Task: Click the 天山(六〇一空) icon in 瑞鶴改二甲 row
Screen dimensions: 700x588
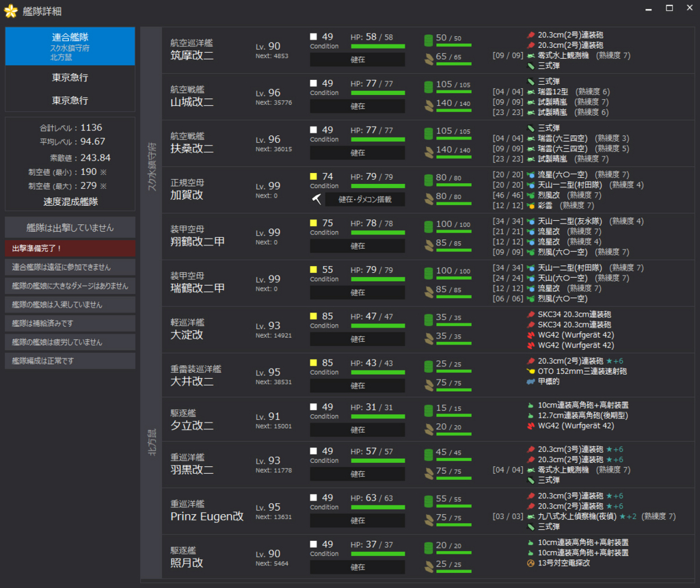Action: tap(530, 278)
